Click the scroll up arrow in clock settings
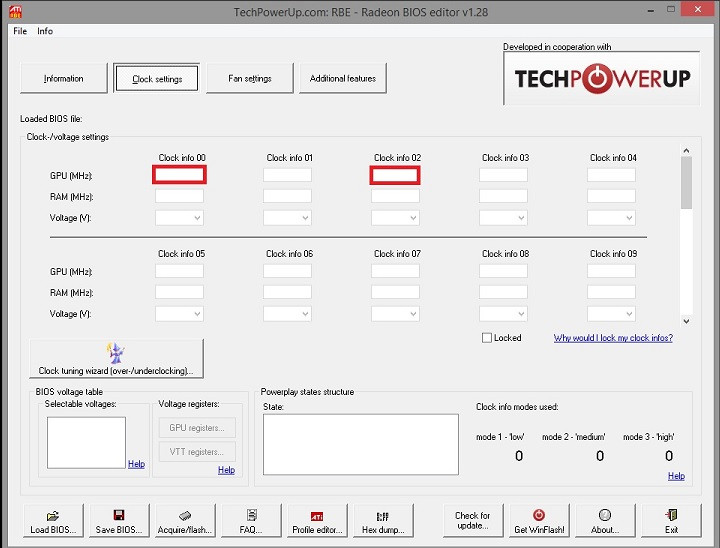 click(686, 150)
